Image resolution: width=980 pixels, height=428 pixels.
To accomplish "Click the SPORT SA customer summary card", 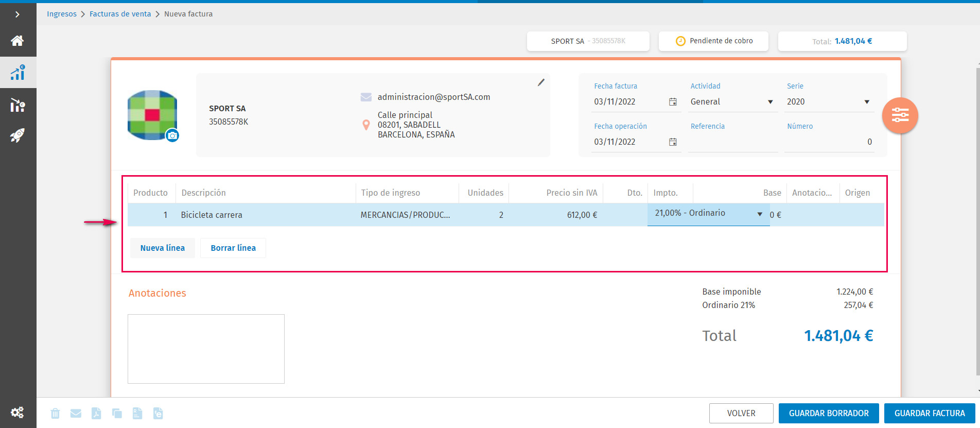I will click(588, 41).
